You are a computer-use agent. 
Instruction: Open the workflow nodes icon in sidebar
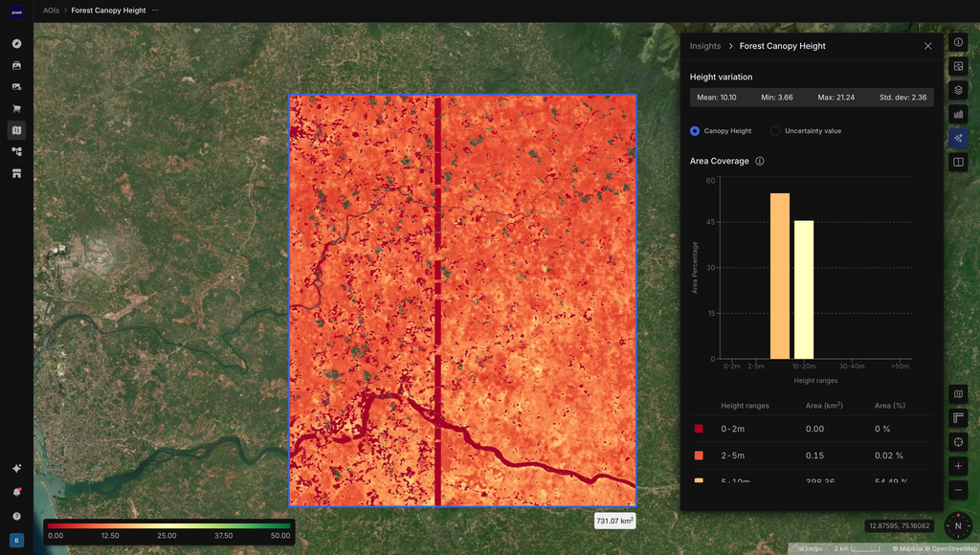pyautogui.click(x=17, y=152)
